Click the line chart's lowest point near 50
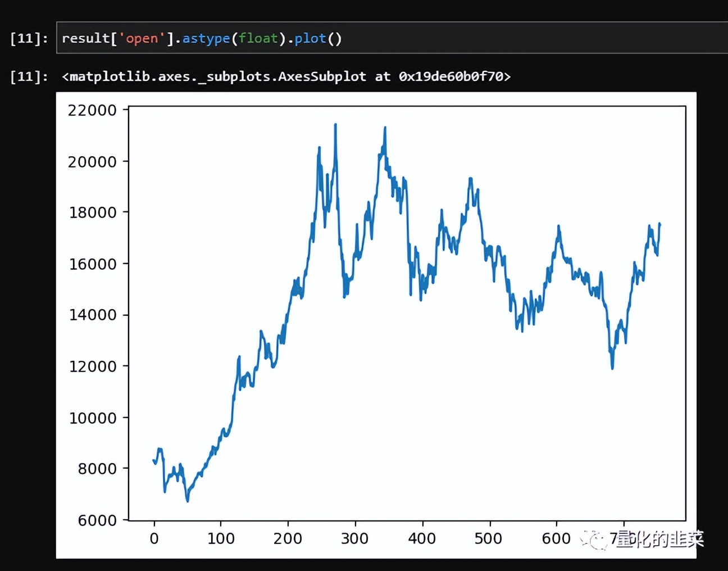 (x=188, y=500)
